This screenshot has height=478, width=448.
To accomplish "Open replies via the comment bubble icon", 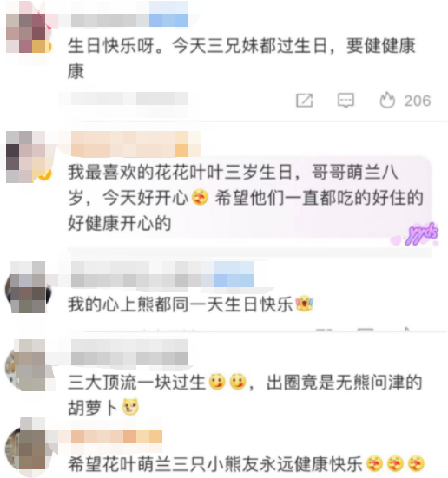I will [346, 101].
